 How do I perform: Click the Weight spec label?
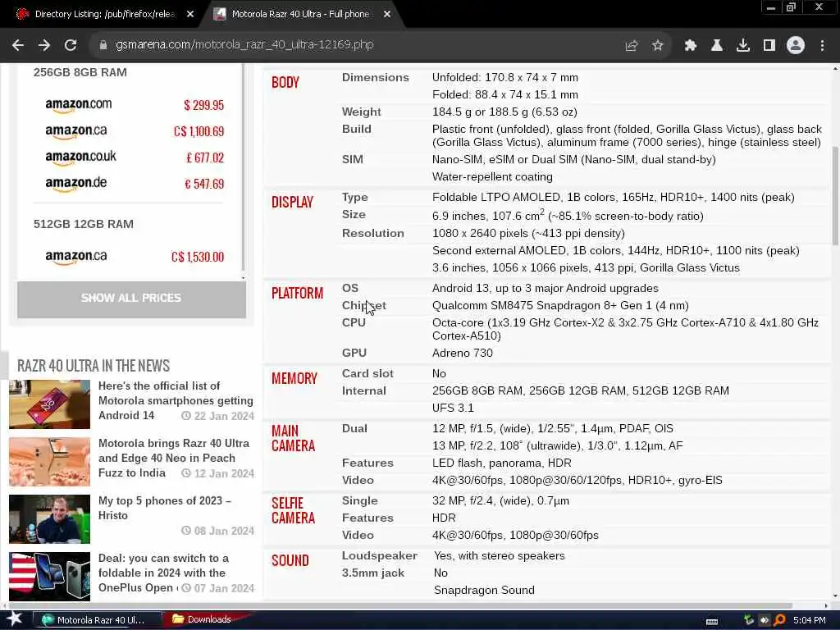(361, 112)
